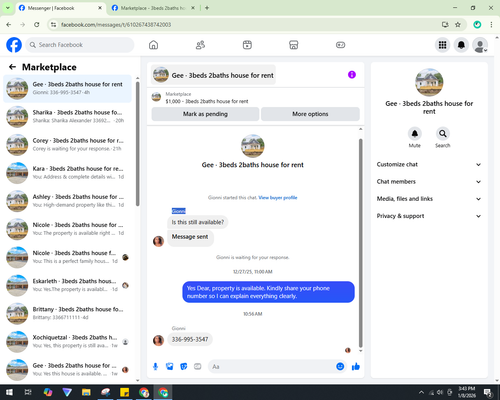Screen dimensions: 500x400
Task: Switch to the Marketplace listing tab
Action: coord(153,8)
